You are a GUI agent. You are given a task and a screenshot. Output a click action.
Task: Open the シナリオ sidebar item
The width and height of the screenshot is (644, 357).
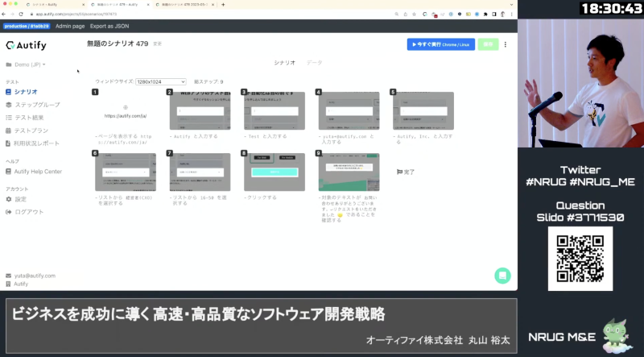(x=26, y=92)
